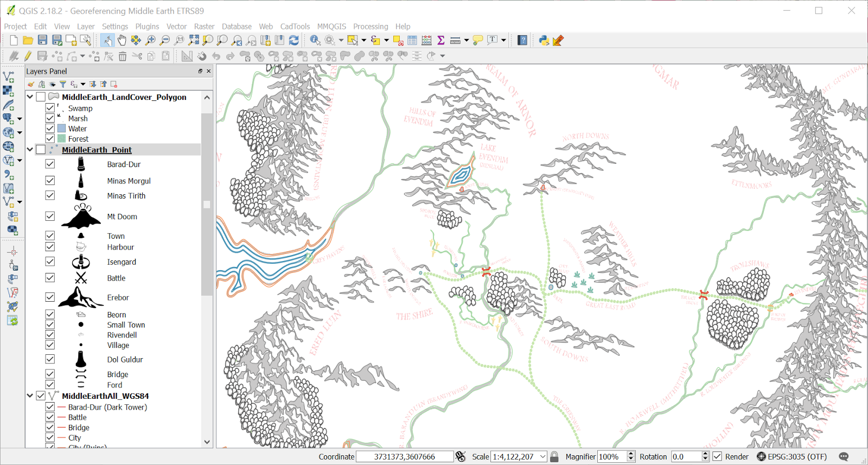Toggle visibility of MiddleEarth_Point layer
The image size is (868, 465).
coord(41,150)
